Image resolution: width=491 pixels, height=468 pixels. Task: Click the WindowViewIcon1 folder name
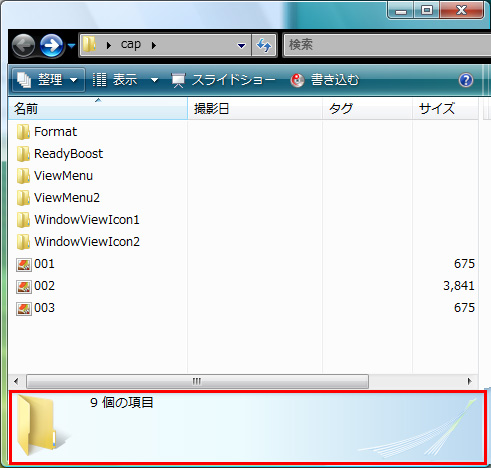point(87,220)
